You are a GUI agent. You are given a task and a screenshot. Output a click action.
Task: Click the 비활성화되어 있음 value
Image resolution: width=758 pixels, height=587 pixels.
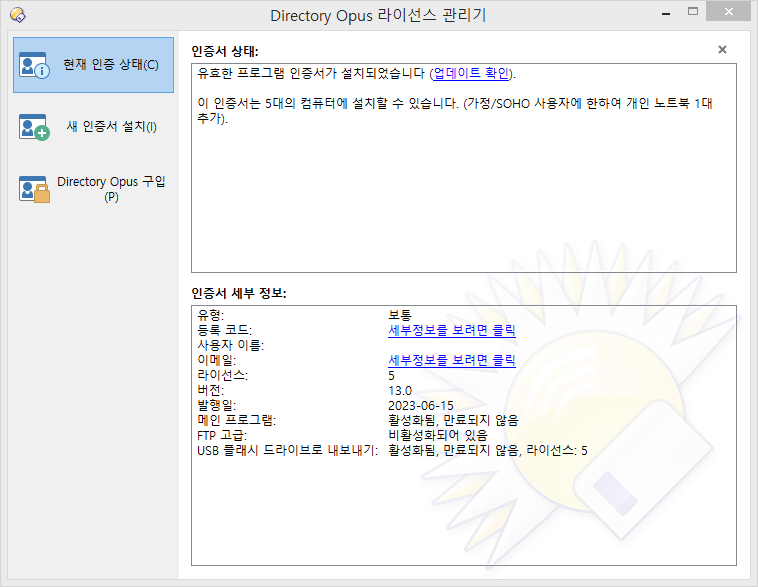point(437,435)
